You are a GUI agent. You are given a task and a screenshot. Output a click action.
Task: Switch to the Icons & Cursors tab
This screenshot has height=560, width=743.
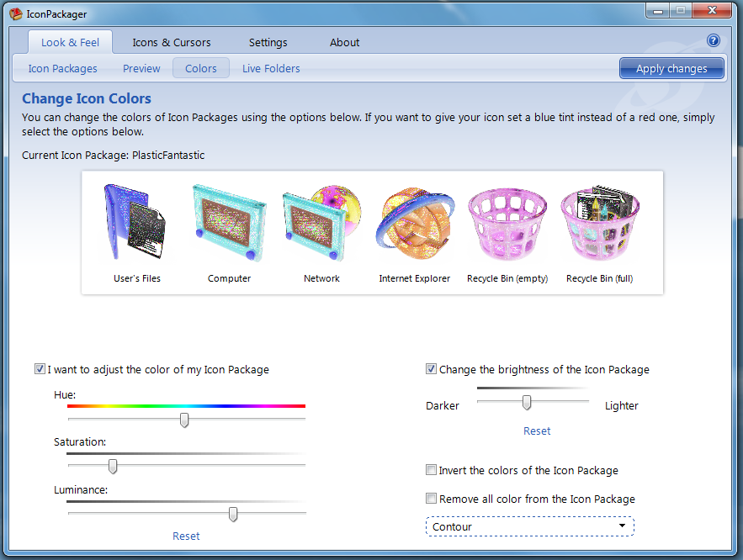[171, 42]
